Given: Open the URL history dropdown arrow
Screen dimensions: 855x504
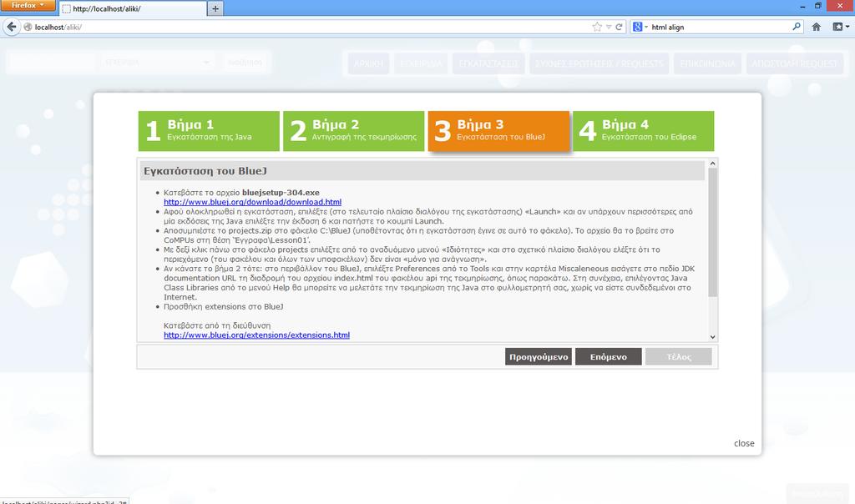Looking at the screenshot, I should (x=609, y=27).
